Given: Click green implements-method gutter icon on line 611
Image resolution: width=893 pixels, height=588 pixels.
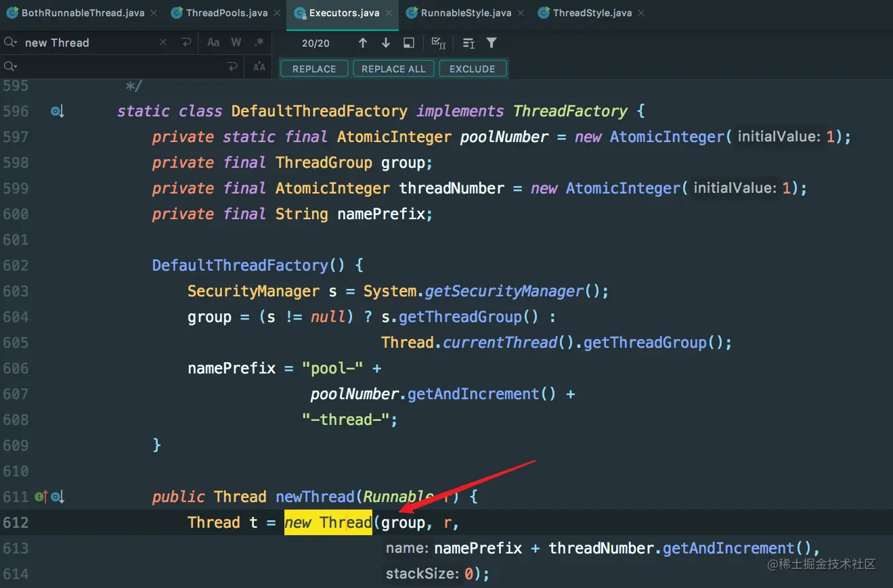Looking at the screenshot, I should point(41,497).
